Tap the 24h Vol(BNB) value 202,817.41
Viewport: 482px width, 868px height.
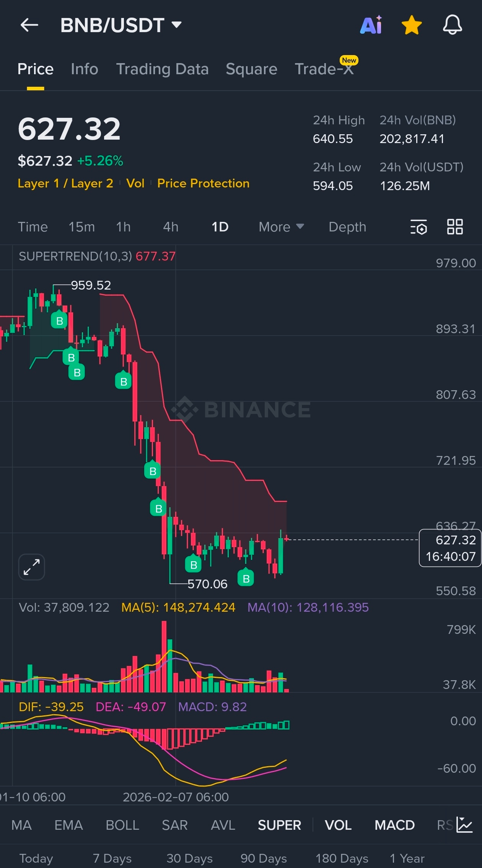click(x=412, y=138)
